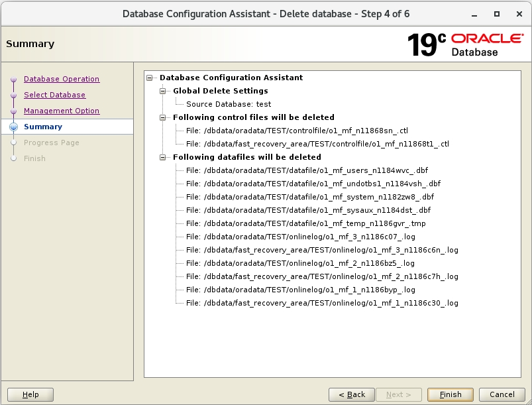Maximize the Database Configuration Assistant window
The height and width of the screenshot is (405, 532).
click(497, 14)
